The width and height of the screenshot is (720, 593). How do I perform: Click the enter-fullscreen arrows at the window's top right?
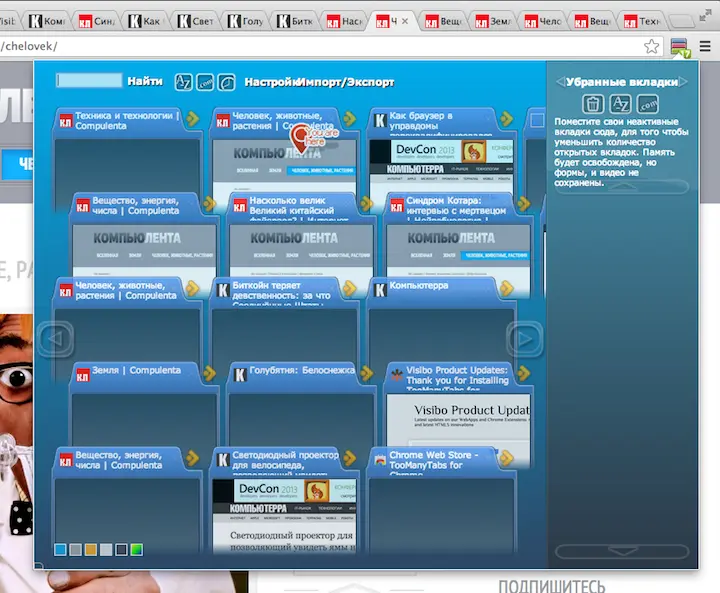[704, 16]
